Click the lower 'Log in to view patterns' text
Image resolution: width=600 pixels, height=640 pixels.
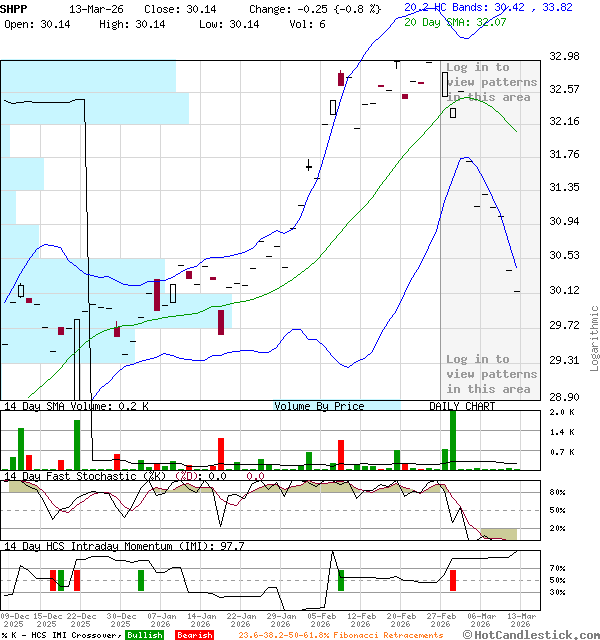pos(490,374)
